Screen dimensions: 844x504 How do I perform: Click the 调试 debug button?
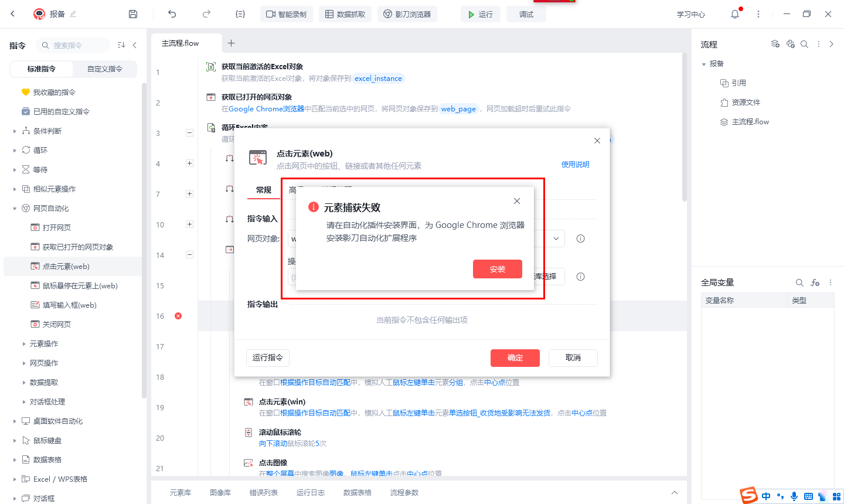coord(526,14)
